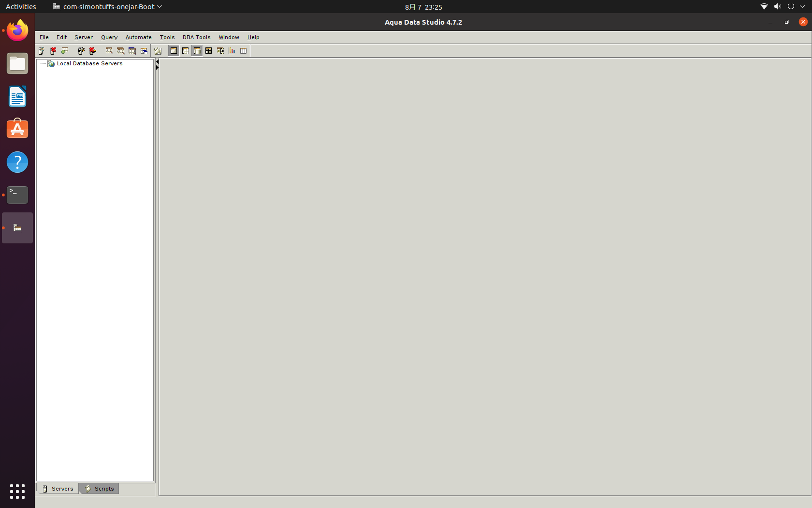Viewport: 812px width, 508px height.
Task: Click the network status icon in top bar
Action: (764, 7)
